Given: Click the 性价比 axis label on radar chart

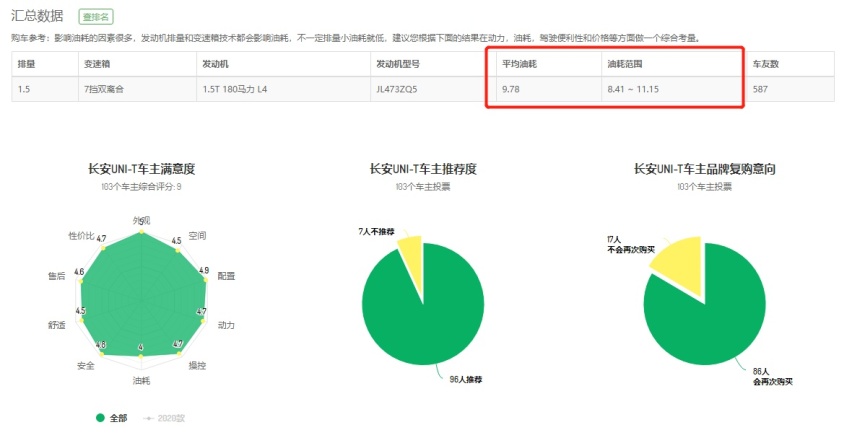Looking at the screenshot, I should [81, 235].
